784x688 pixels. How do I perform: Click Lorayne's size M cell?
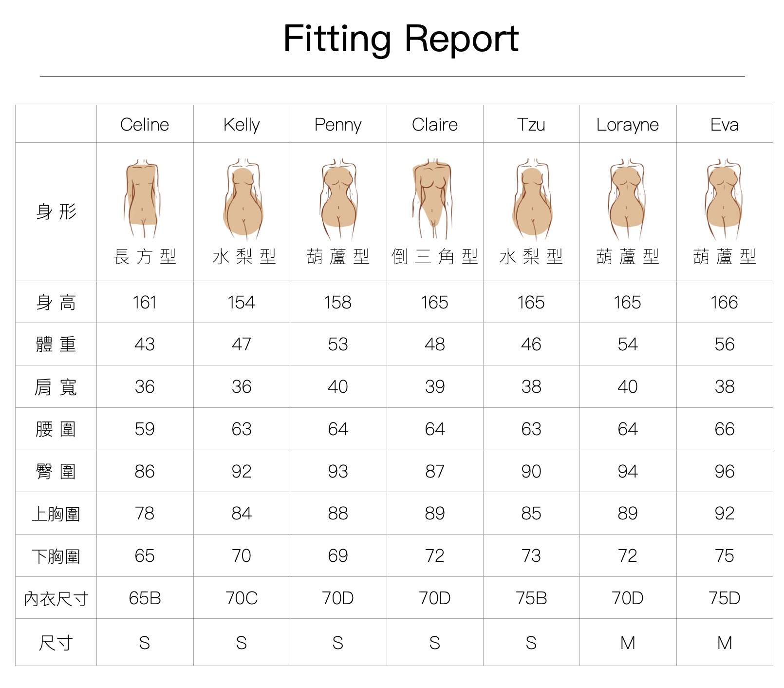[628, 643]
